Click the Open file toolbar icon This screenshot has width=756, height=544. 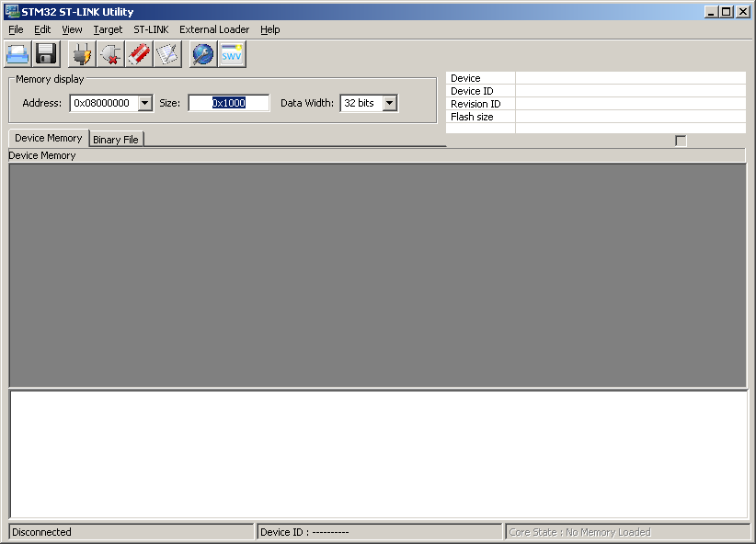[x=18, y=54]
